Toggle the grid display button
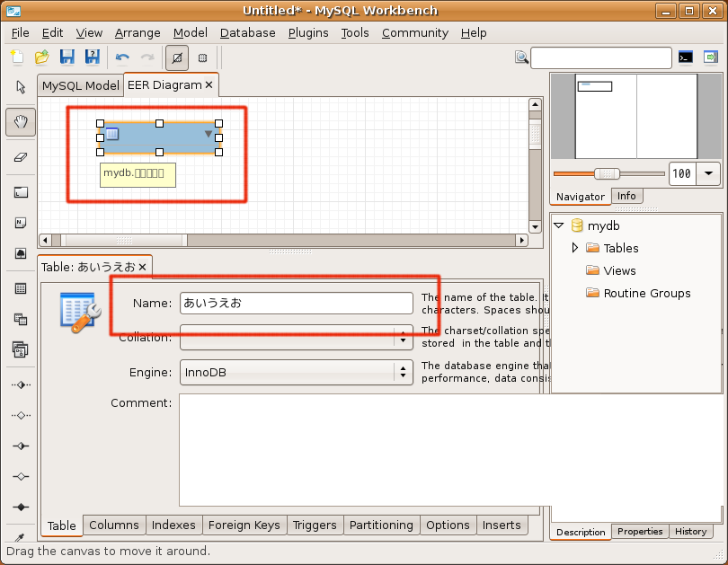 point(177,57)
